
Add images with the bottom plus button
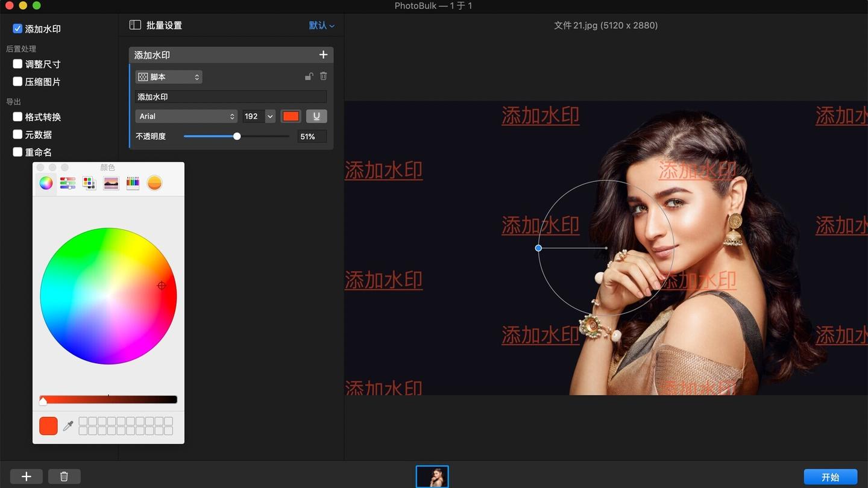[27, 477]
